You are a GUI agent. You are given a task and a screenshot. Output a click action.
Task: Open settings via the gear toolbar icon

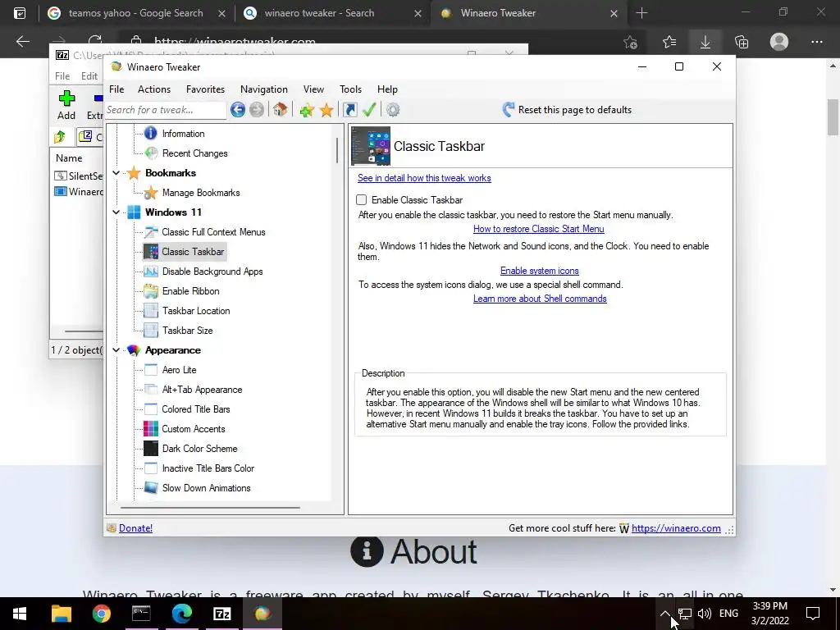point(393,110)
